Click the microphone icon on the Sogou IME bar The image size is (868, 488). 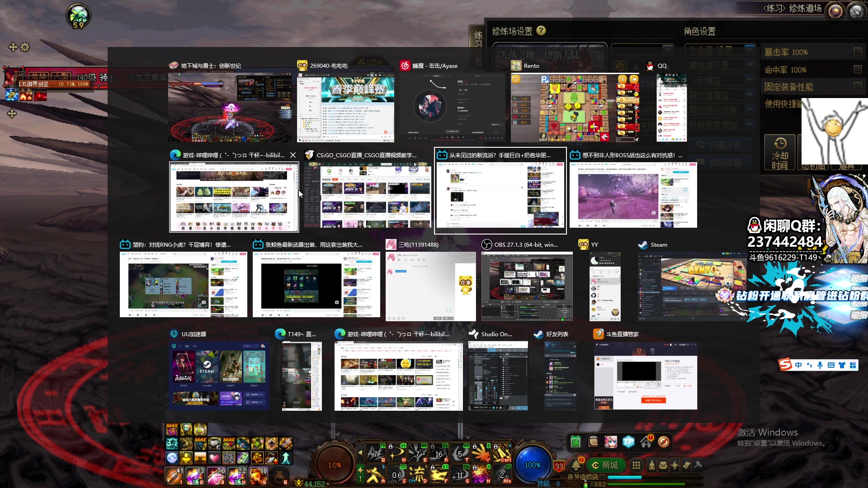click(x=820, y=365)
